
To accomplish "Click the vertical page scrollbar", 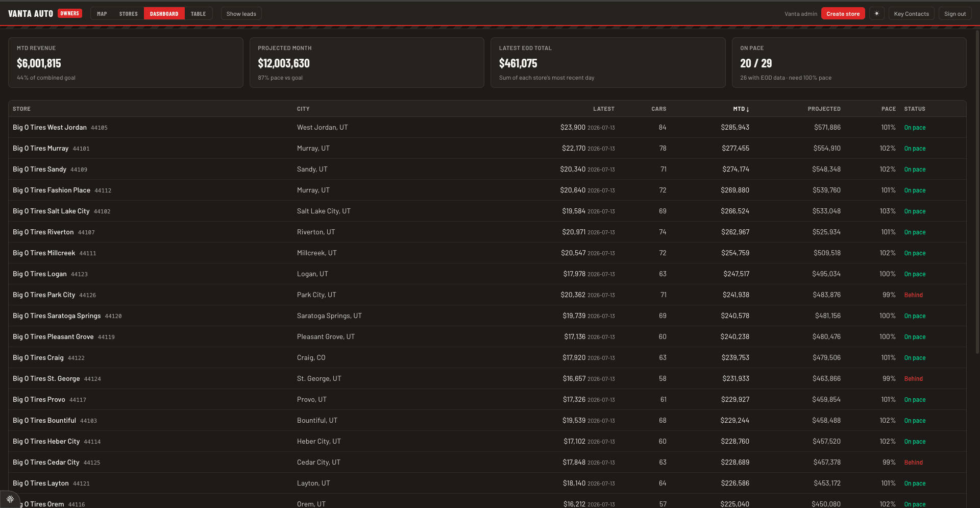I will [977, 191].
